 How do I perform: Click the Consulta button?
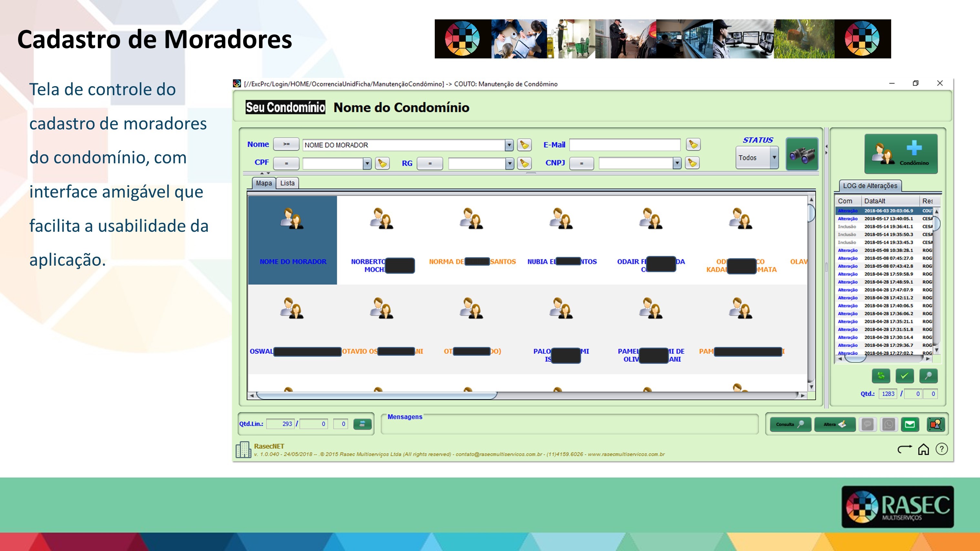(x=790, y=424)
